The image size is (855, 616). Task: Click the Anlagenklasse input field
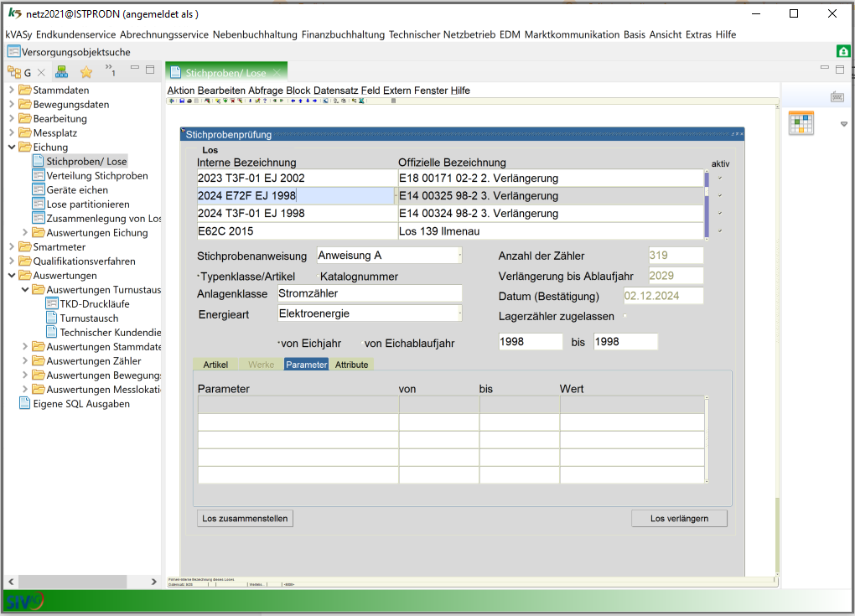coord(369,293)
